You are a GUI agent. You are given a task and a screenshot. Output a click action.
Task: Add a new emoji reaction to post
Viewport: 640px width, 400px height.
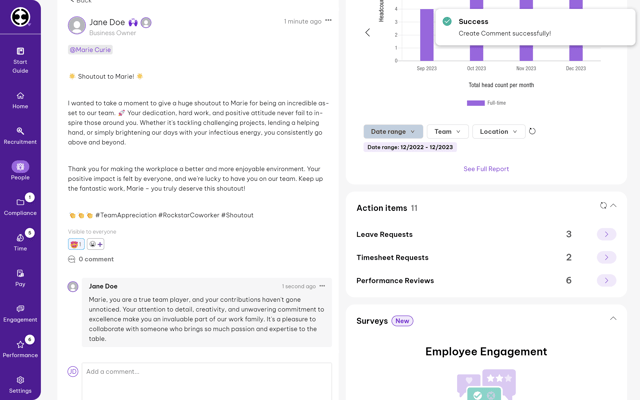pyautogui.click(x=96, y=244)
